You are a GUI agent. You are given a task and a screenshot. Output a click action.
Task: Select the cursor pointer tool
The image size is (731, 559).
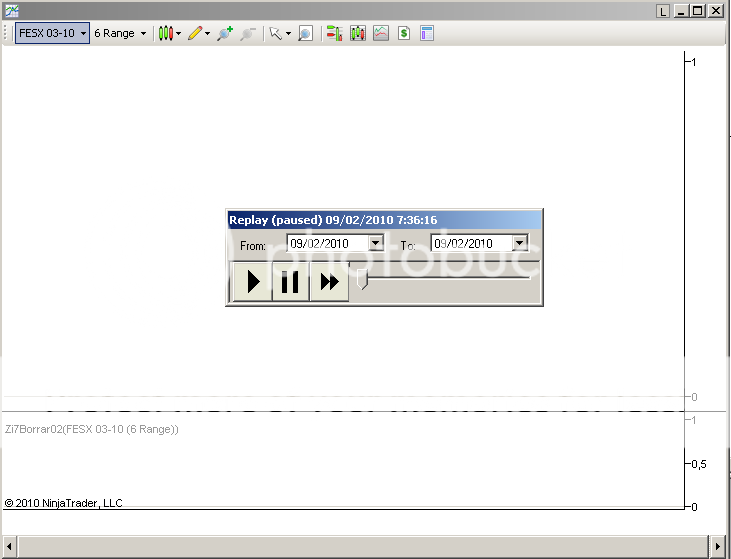[276, 33]
